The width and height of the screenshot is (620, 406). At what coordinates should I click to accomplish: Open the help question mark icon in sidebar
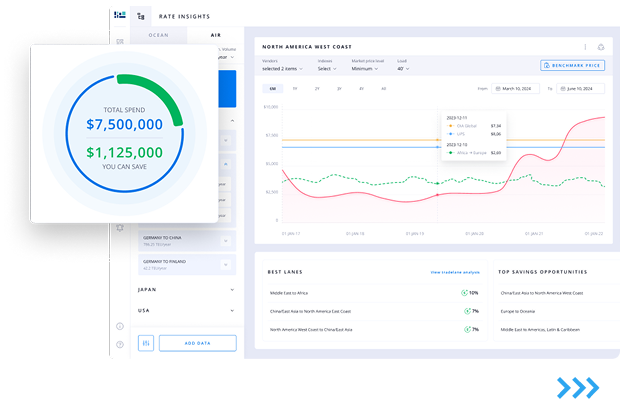(x=120, y=344)
